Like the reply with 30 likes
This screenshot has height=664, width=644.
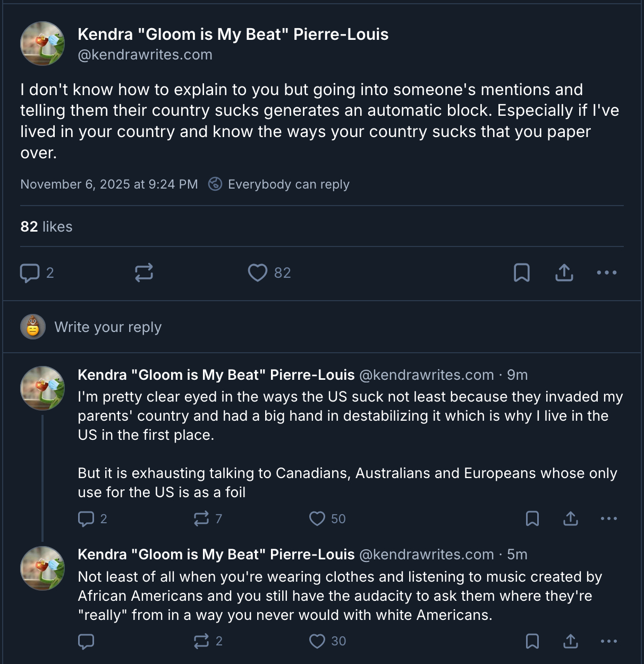tap(317, 641)
